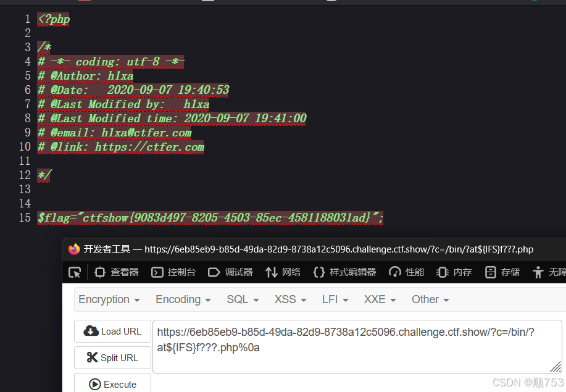Image resolution: width=566 pixels, height=392 pixels.
Task: Click the @email: h1xa@ctfer.com line
Action: [114, 133]
